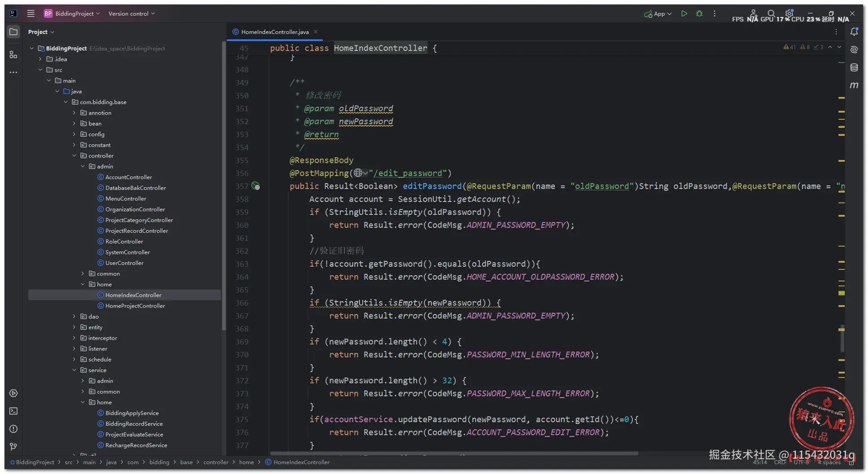This screenshot has height=474, width=868.
Task: Open the main hamburger menu
Action: pyautogui.click(x=31, y=13)
